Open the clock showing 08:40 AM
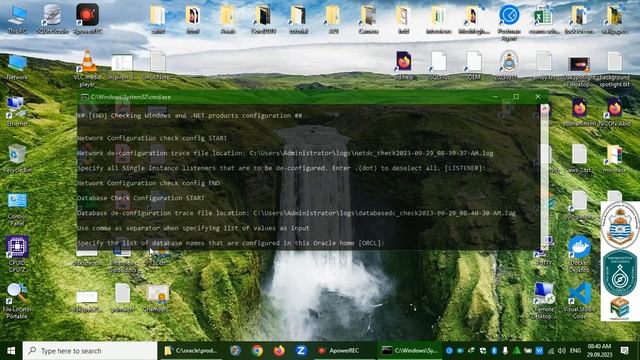 (x=599, y=351)
